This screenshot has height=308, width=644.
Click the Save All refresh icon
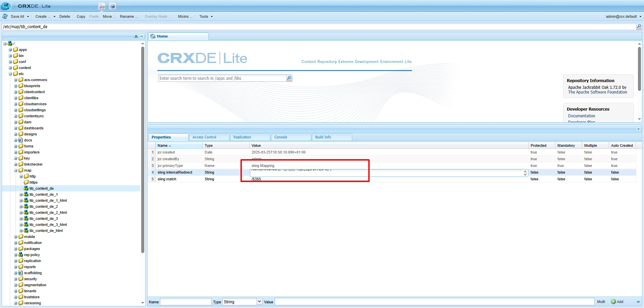click(5, 16)
